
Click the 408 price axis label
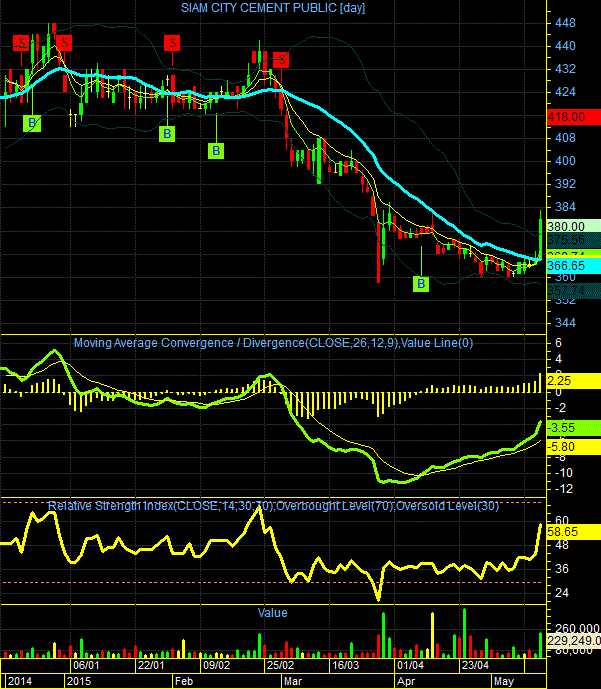point(565,138)
